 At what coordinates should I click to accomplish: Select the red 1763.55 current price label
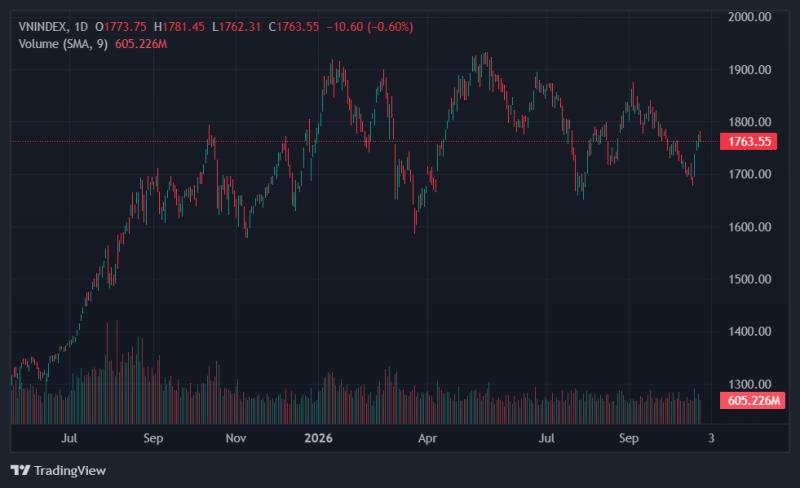pos(748,141)
